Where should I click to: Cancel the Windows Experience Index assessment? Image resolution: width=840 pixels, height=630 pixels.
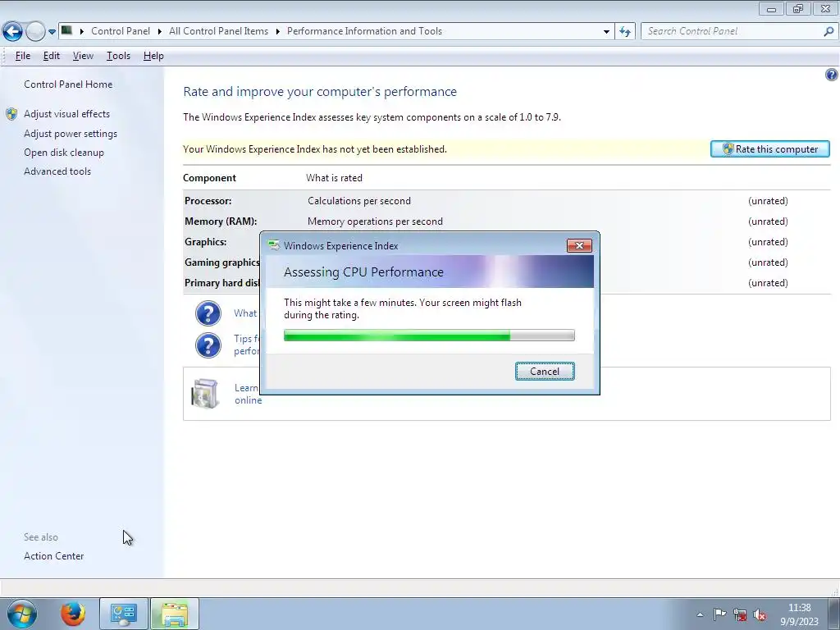pyautogui.click(x=545, y=372)
